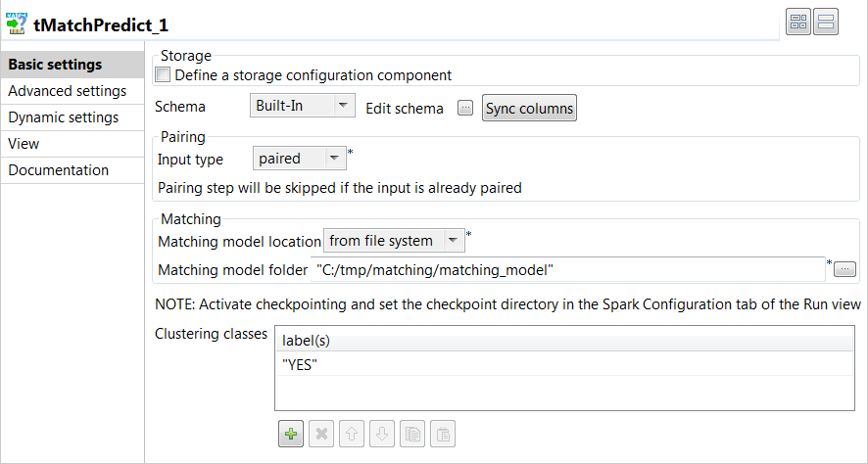The width and height of the screenshot is (868, 464).
Task: Open the Advanced settings tab
Action: (x=68, y=91)
